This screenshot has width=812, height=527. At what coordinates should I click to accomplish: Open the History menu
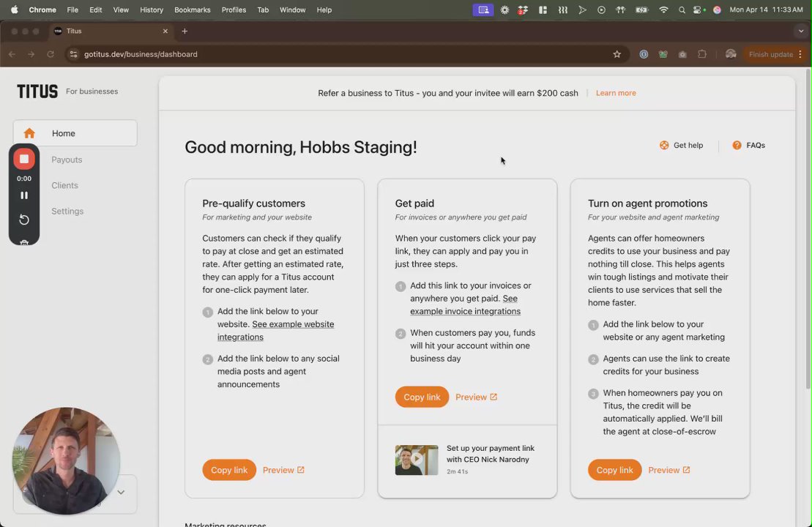tap(152, 10)
